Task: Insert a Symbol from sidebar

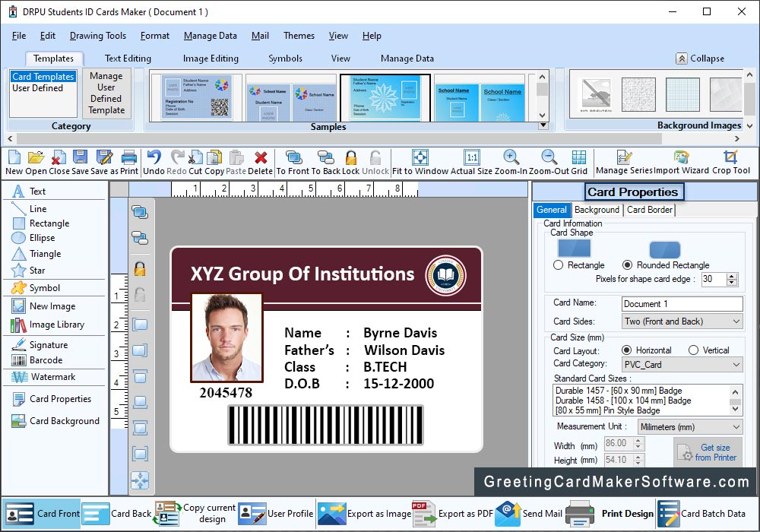Action: tap(36, 288)
